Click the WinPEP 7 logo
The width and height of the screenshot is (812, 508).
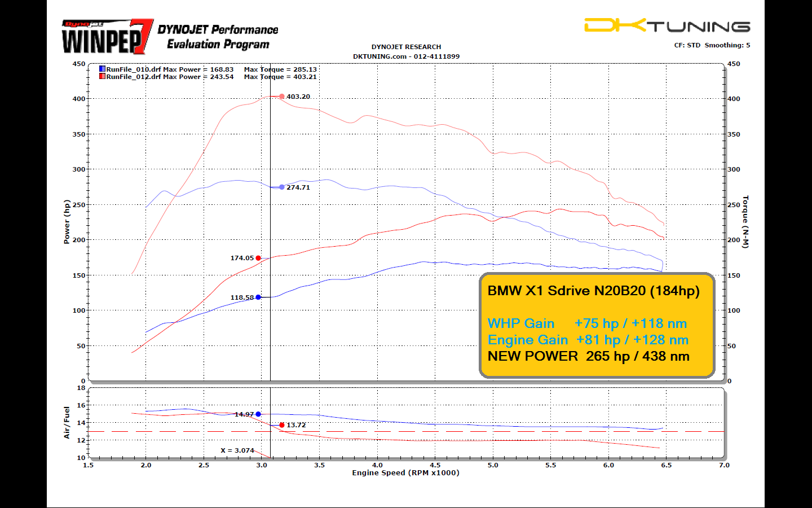[x=107, y=37]
